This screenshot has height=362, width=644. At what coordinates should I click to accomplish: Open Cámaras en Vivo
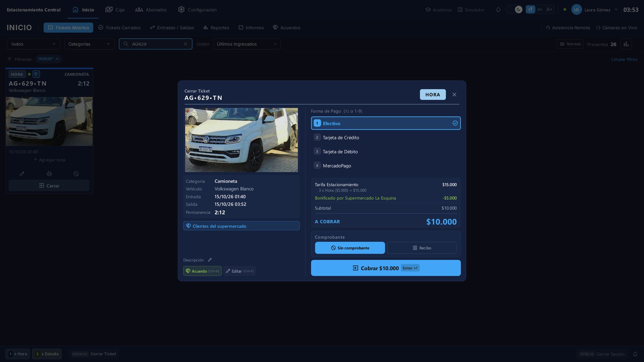pyautogui.click(x=617, y=28)
